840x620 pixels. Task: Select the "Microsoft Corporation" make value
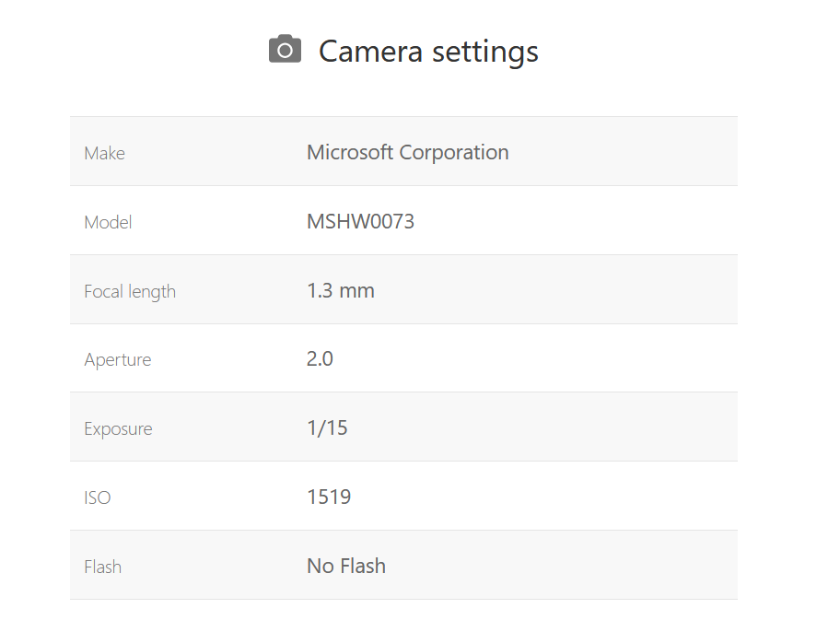click(x=408, y=153)
